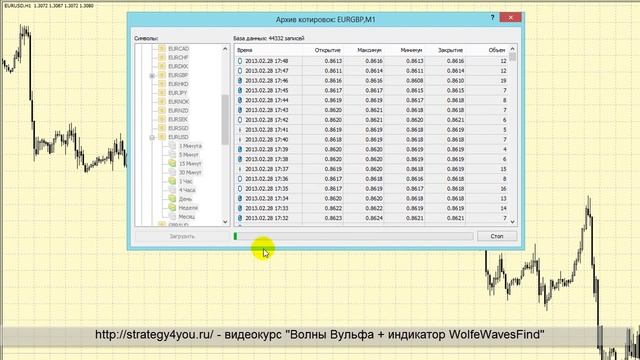This screenshot has height=360, width=640.
Task: Select the row 2013.02.28 17:35
Action: 372,189
